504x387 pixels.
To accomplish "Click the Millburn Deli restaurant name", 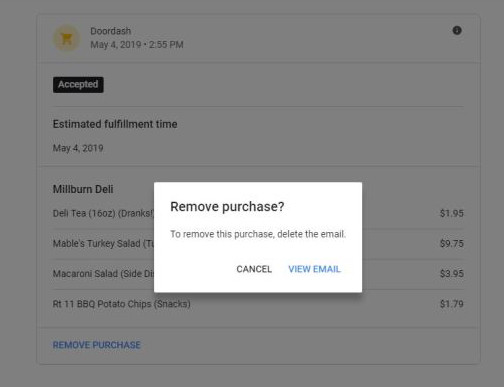I will coord(83,189).
